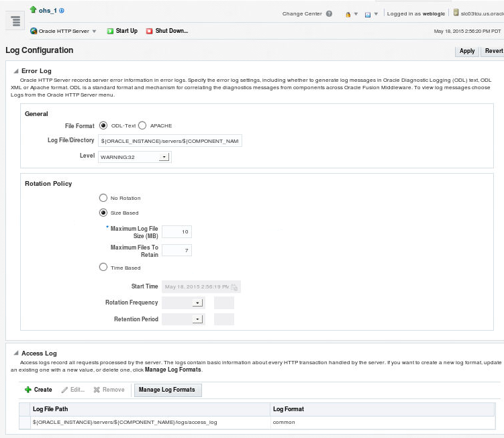Collapse the Access Log section
Screen dimensions: 504x438
click(x=16, y=353)
